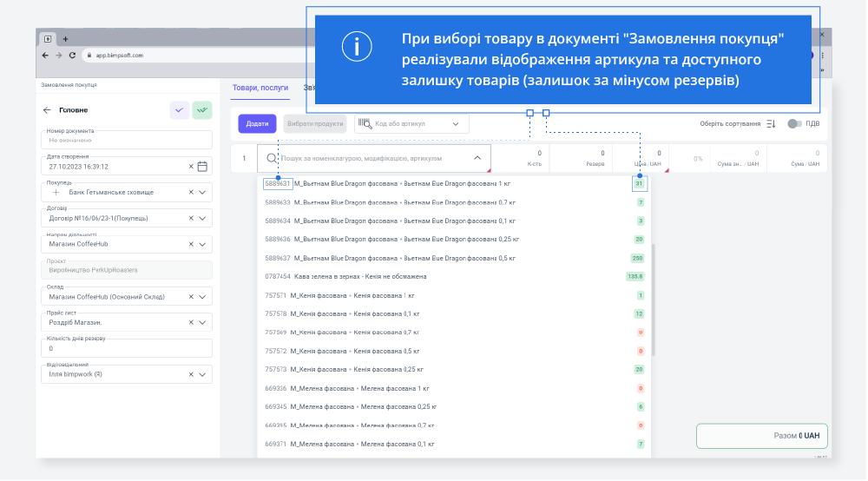Open a new browser tab
Screen dimensions: 868x481
point(65,39)
